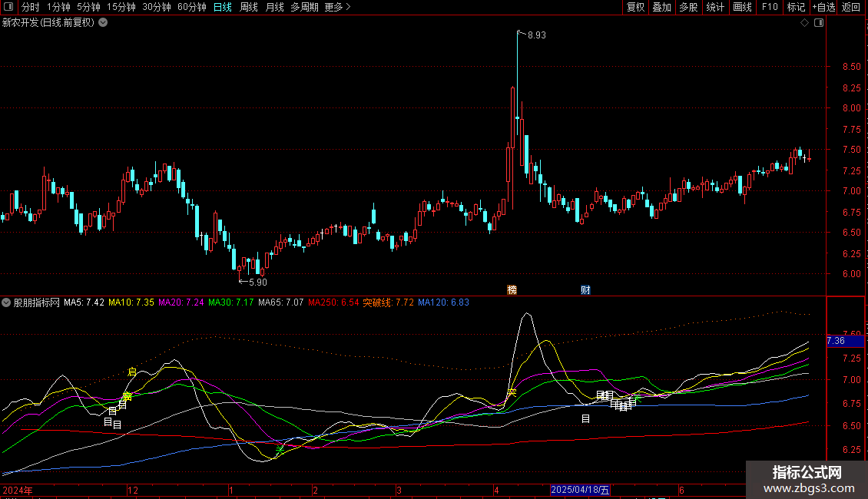Expand the 更多 periods menu
Screen dimensions: 868x499
[337, 7]
